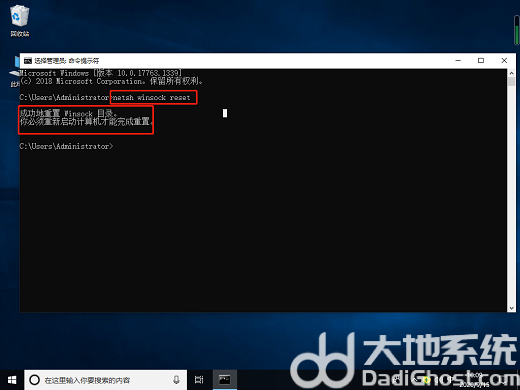Click the Cortana circle icon
Viewport: 520px width, 390px height.
(x=34, y=380)
